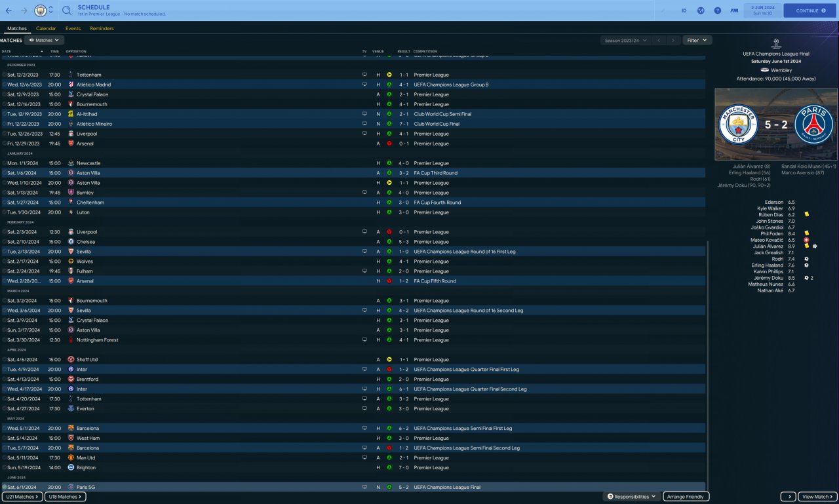
Task: Click the Champions League logo above the match title
Action: click(x=776, y=43)
